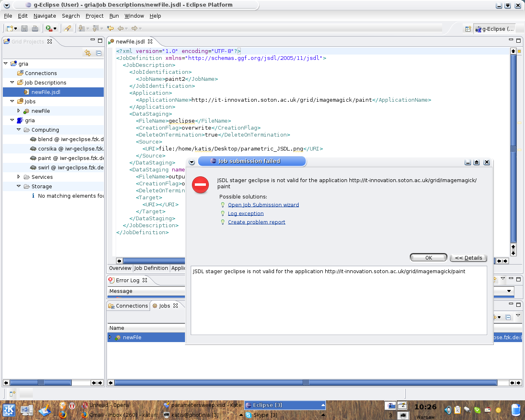Click the Log exception link
Screen dimensions: 525x420
click(x=246, y=213)
